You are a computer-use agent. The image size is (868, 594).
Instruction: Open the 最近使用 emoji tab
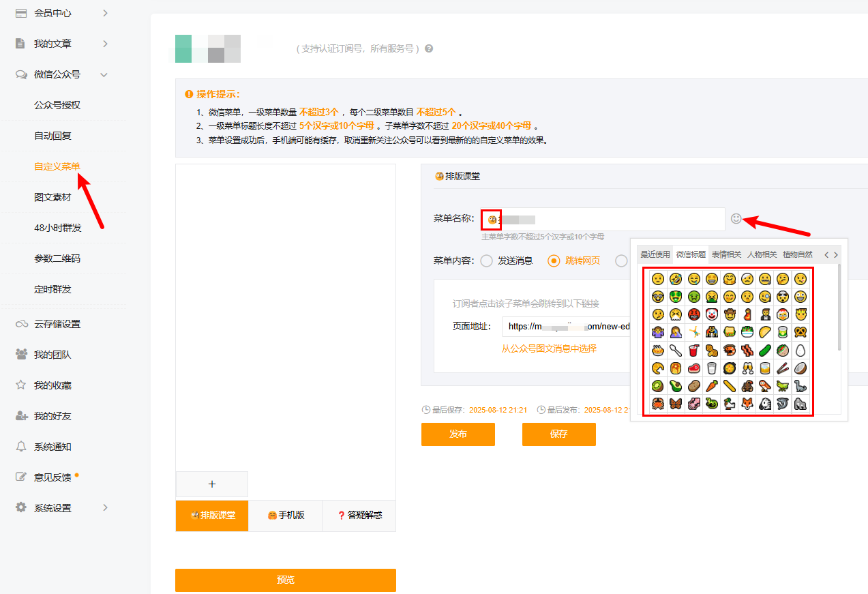point(655,254)
